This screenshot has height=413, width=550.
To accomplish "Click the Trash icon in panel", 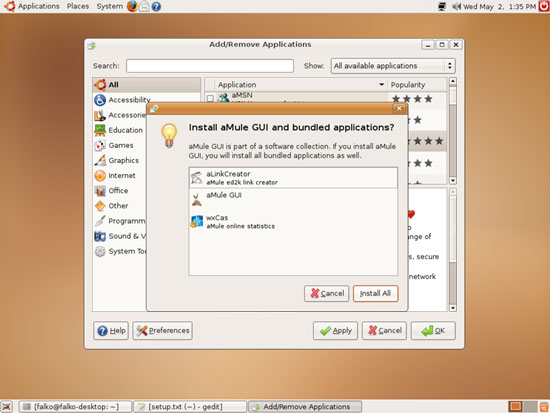I will coord(544,407).
